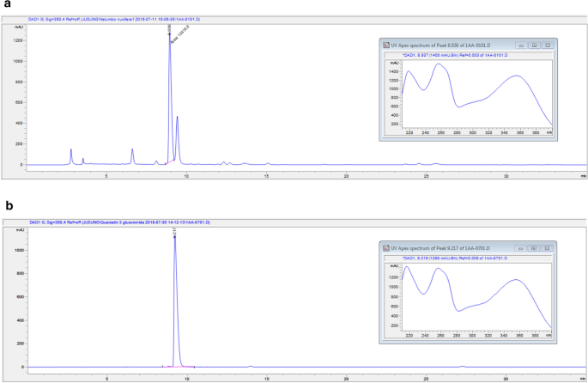Click the tall main peak in chromatogram a
The width and height of the screenshot is (588, 383).
click(x=170, y=98)
